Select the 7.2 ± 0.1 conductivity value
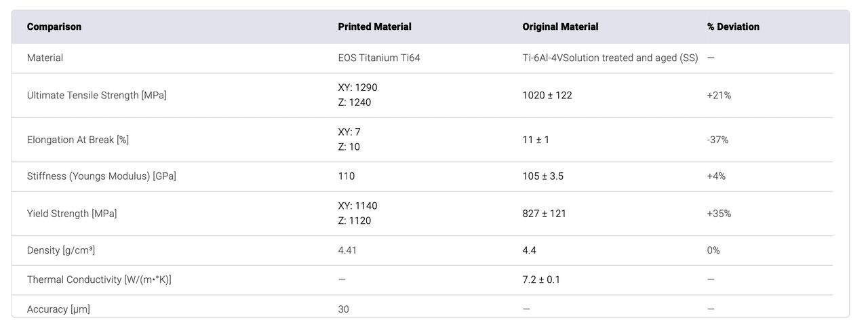Viewport: 868px width, 333px height. pyautogui.click(x=541, y=279)
